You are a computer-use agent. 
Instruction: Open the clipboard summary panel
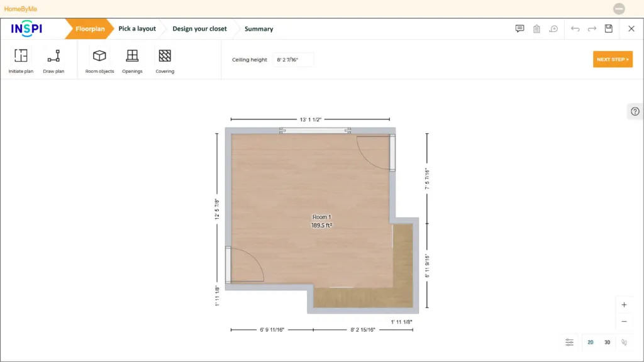pos(536,29)
